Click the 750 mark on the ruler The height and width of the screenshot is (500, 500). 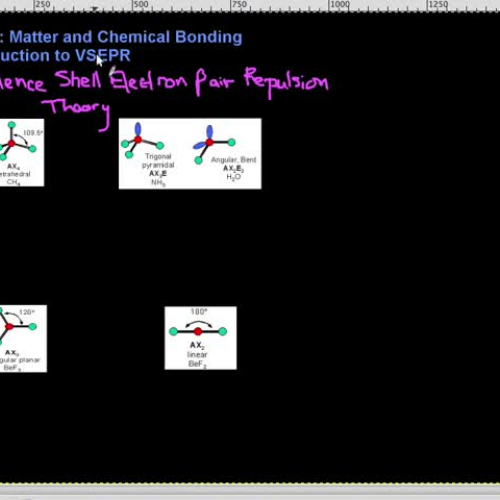pos(239,5)
